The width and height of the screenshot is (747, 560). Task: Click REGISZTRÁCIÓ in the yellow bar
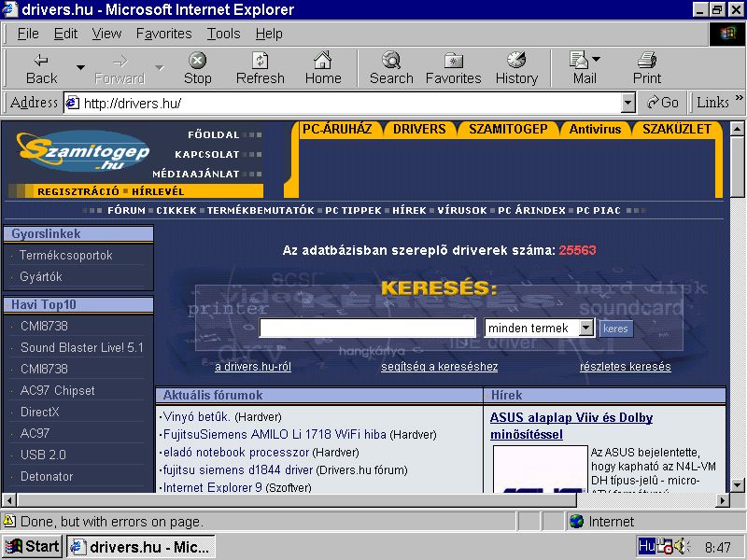tap(78, 191)
